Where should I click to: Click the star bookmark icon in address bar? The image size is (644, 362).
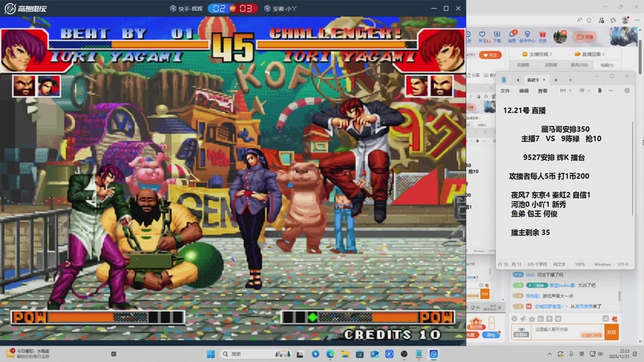click(589, 19)
